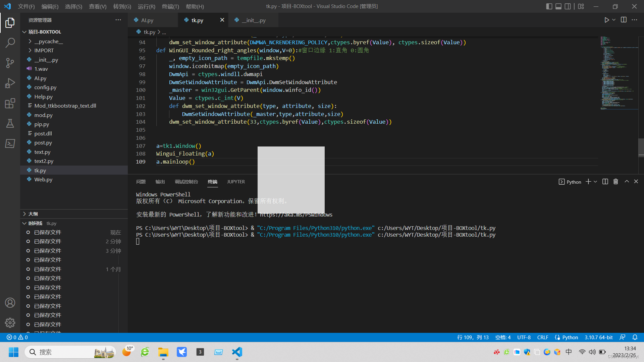Open the Testing flask view
The height and width of the screenshot is (362, 644).
pos(10,123)
